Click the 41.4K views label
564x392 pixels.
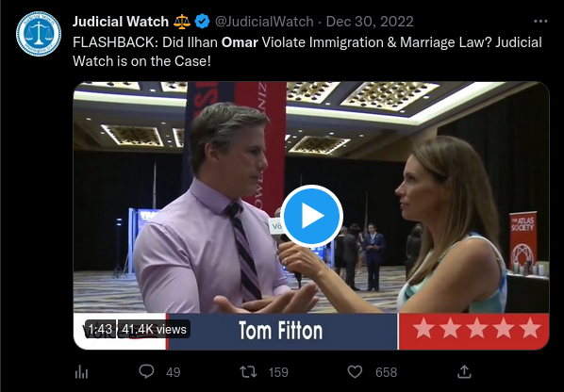pos(154,329)
